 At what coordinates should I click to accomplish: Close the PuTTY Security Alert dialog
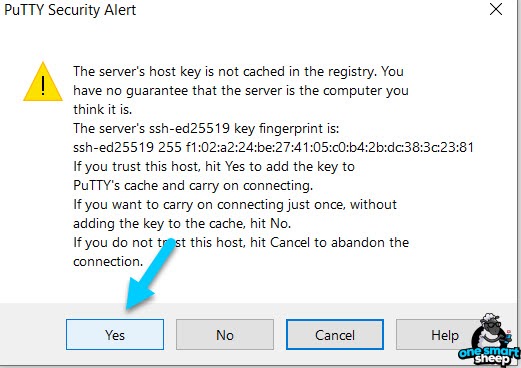click(496, 9)
